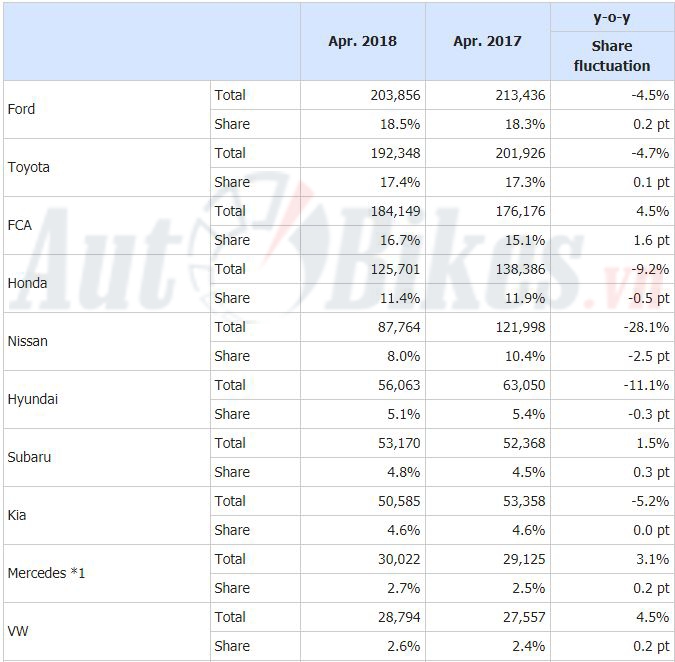Click the Toyota row label
This screenshot has width=675, height=662.
pyautogui.click(x=28, y=167)
